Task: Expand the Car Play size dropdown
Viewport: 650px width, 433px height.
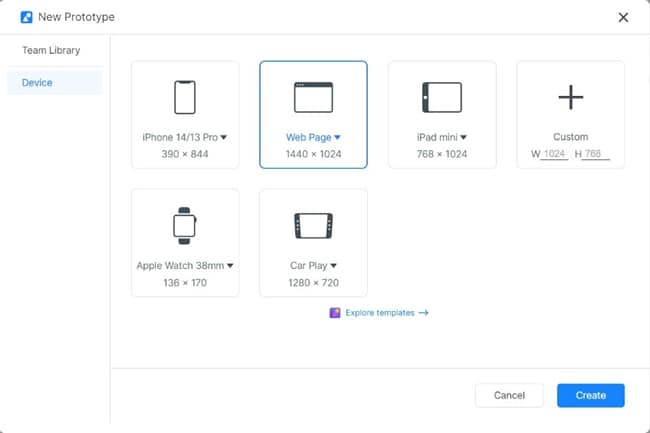Action: (x=334, y=266)
